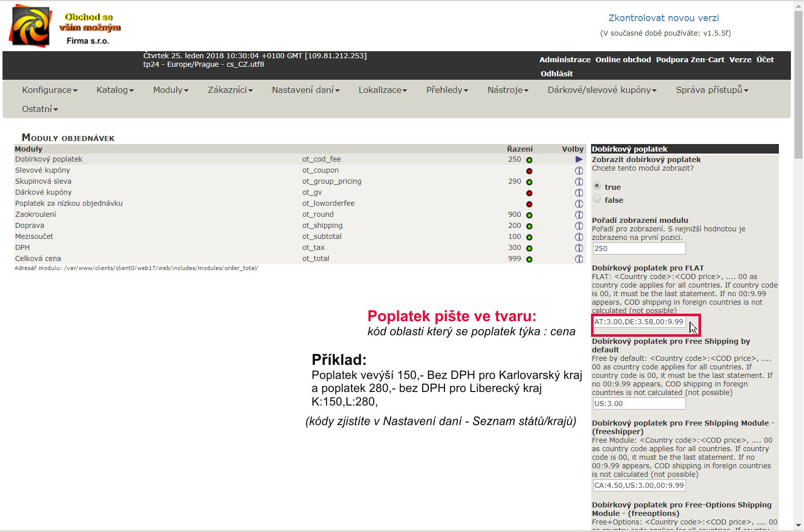Click the shop logo image
The height and width of the screenshot is (532, 804).
tap(31, 26)
